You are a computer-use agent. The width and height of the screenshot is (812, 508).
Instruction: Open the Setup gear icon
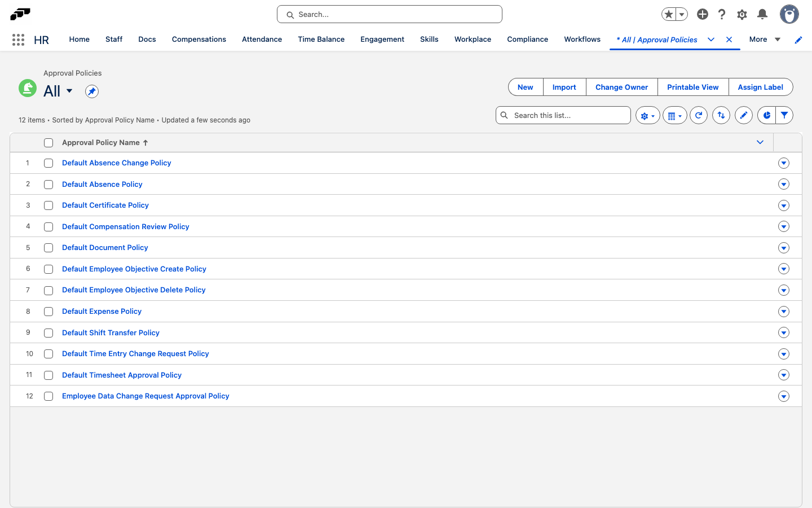(742, 14)
